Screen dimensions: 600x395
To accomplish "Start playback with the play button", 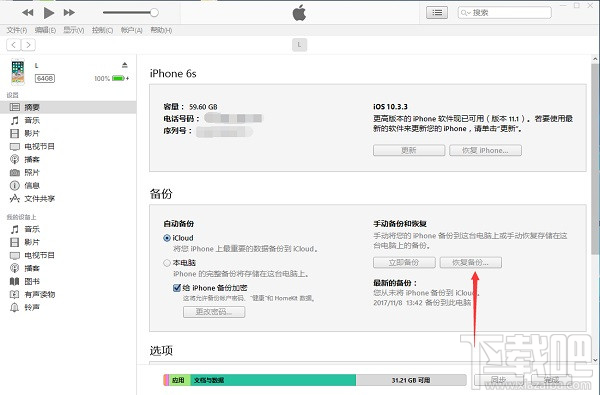I will point(49,13).
